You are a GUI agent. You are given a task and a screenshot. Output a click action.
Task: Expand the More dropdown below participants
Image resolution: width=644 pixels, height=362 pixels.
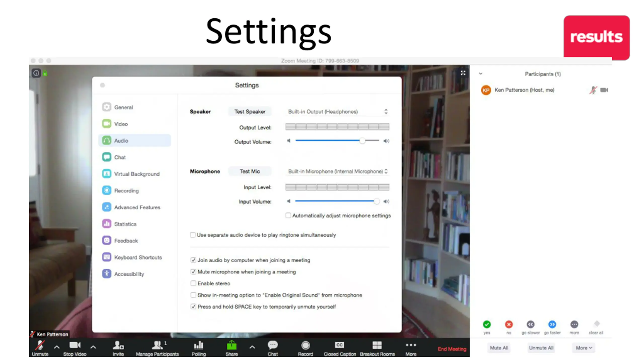[x=583, y=348]
